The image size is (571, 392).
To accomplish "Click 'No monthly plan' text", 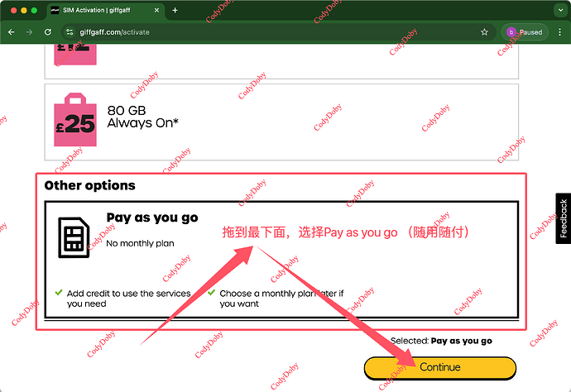I will 140,243.
